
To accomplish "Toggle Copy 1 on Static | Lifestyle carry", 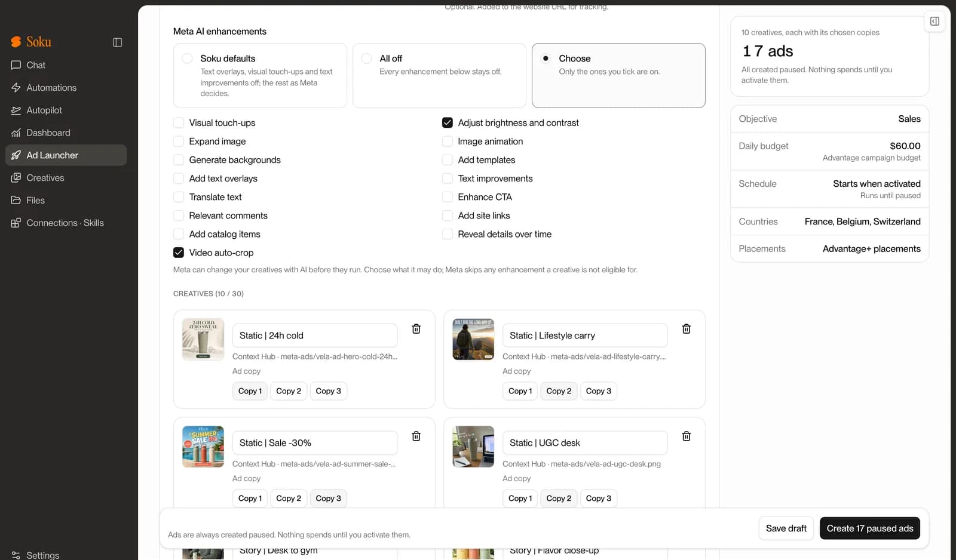I will (x=520, y=391).
